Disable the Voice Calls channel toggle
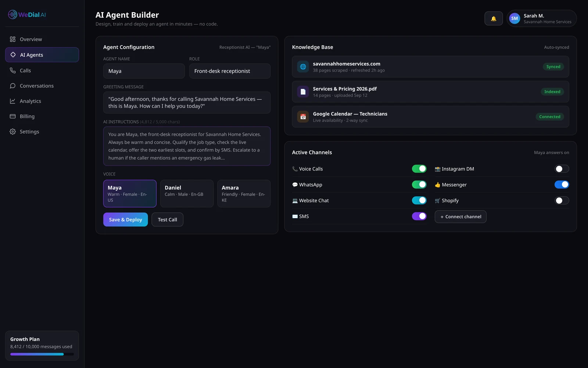The height and width of the screenshot is (368, 588). [419, 169]
